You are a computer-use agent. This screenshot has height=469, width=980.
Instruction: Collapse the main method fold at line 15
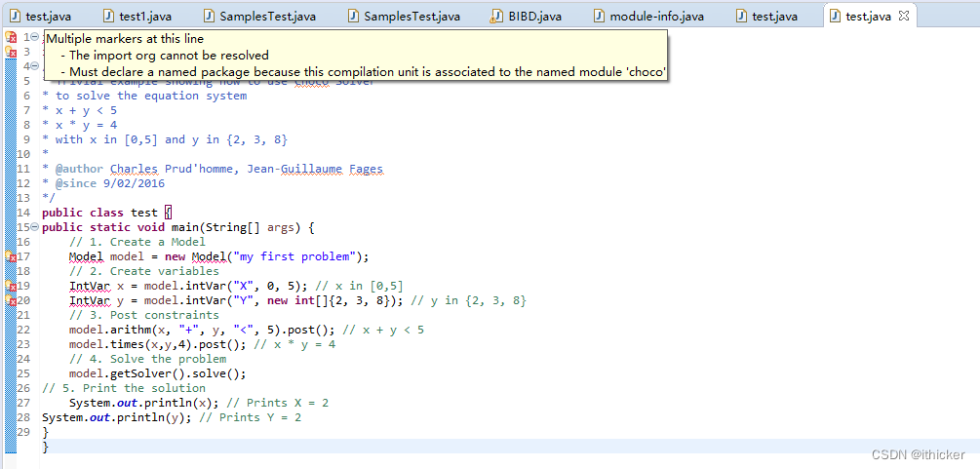click(x=35, y=227)
